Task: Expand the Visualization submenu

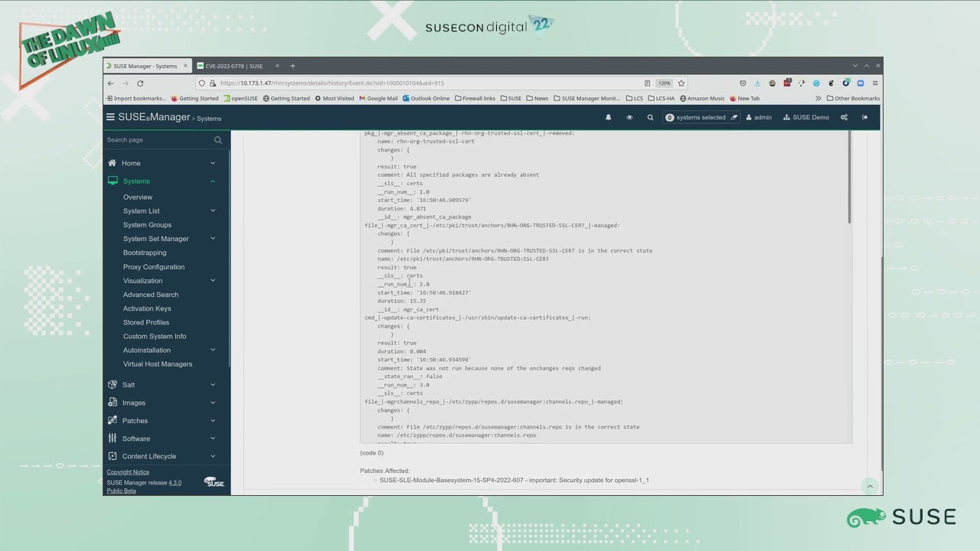Action: (x=213, y=281)
